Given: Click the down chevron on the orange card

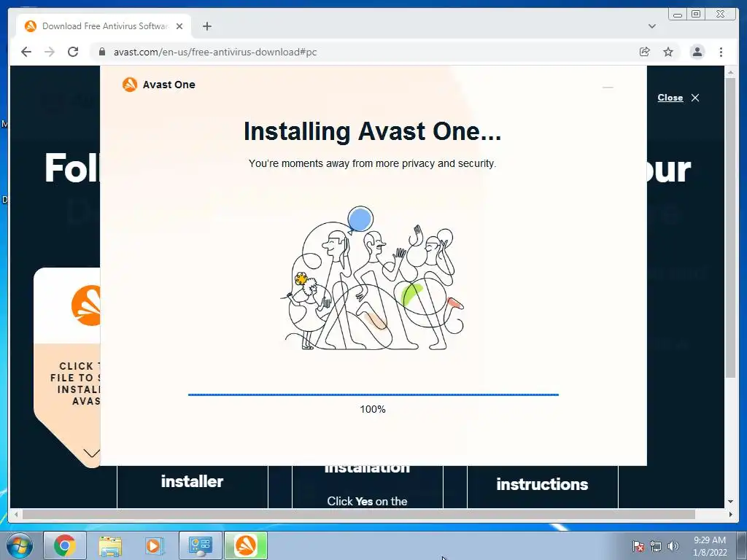Looking at the screenshot, I should click(x=91, y=452).
